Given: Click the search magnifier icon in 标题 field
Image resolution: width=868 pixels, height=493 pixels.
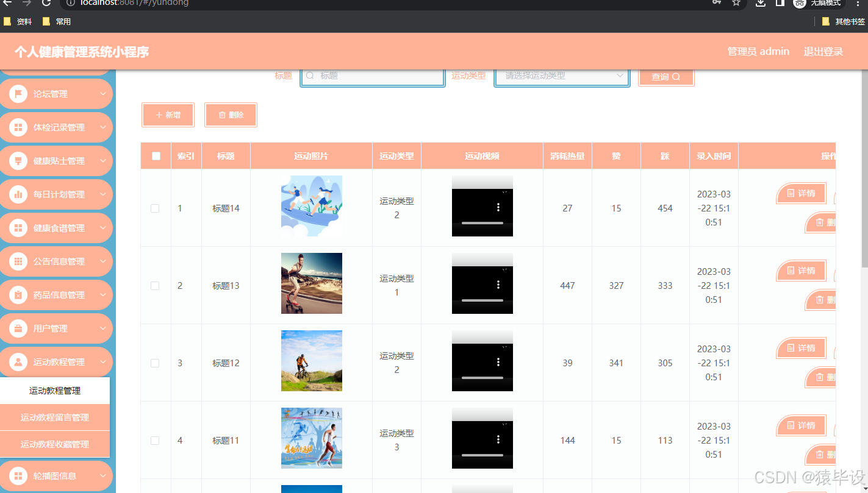Looking at the screenshot, I should 310,76.
